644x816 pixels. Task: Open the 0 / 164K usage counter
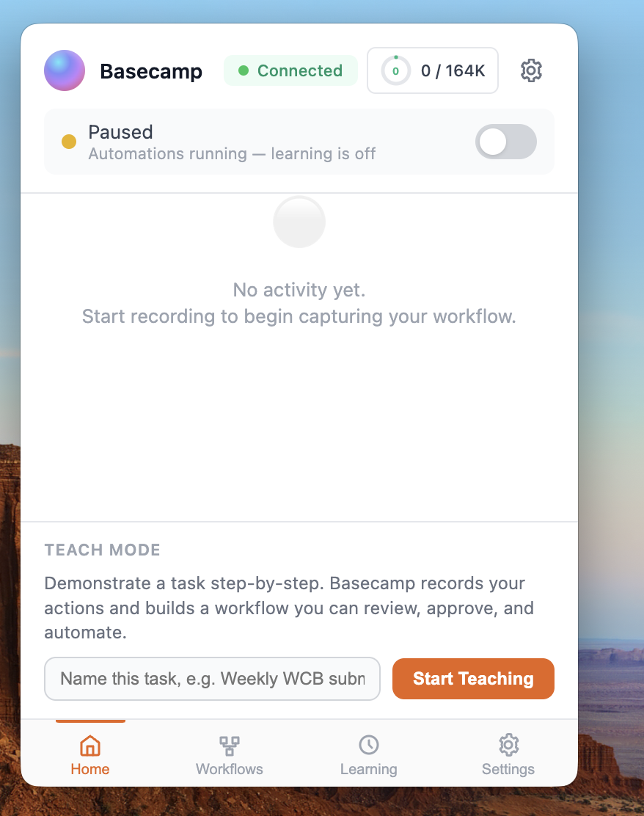[433, 70]
